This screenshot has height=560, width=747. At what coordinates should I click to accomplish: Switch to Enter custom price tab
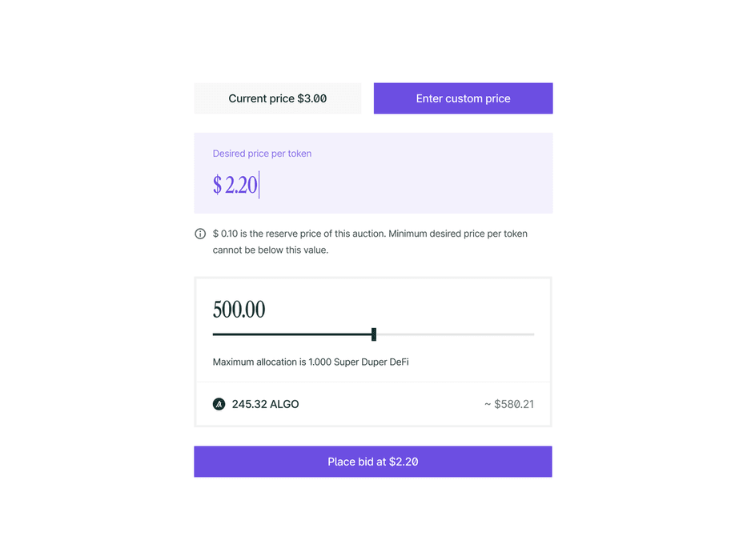[463, 98]
